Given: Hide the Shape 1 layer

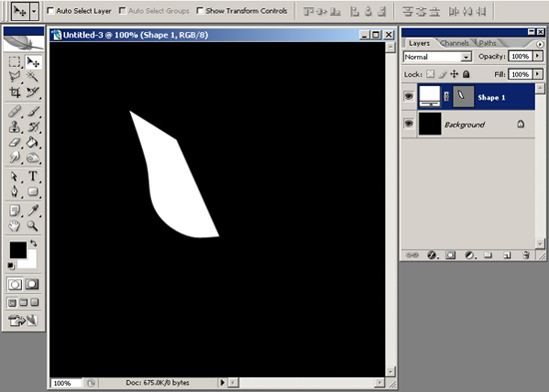Looking at the screenshot, I should coord(408,96).
